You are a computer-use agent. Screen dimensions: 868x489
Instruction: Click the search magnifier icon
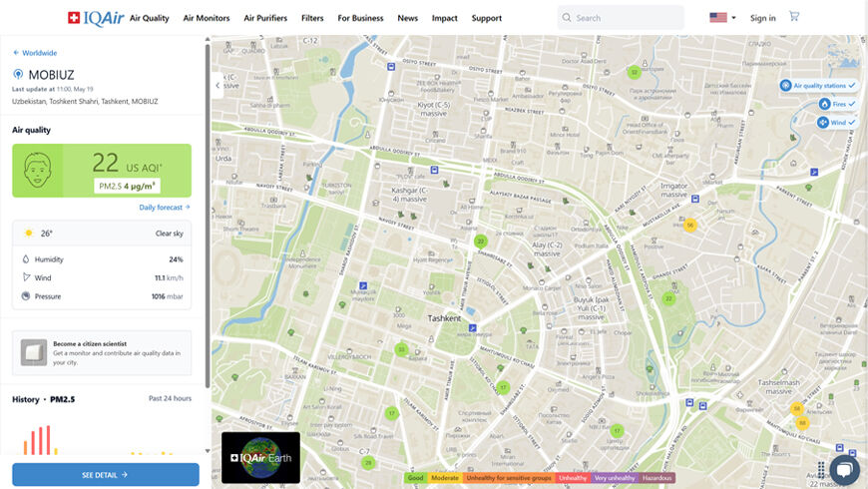click(x=567, y=18)
